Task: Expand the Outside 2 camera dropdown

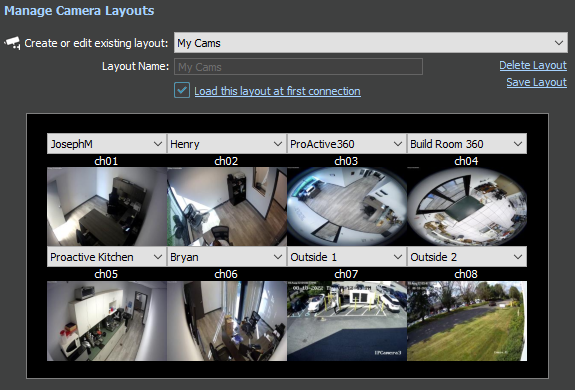Action: point(467,257)
